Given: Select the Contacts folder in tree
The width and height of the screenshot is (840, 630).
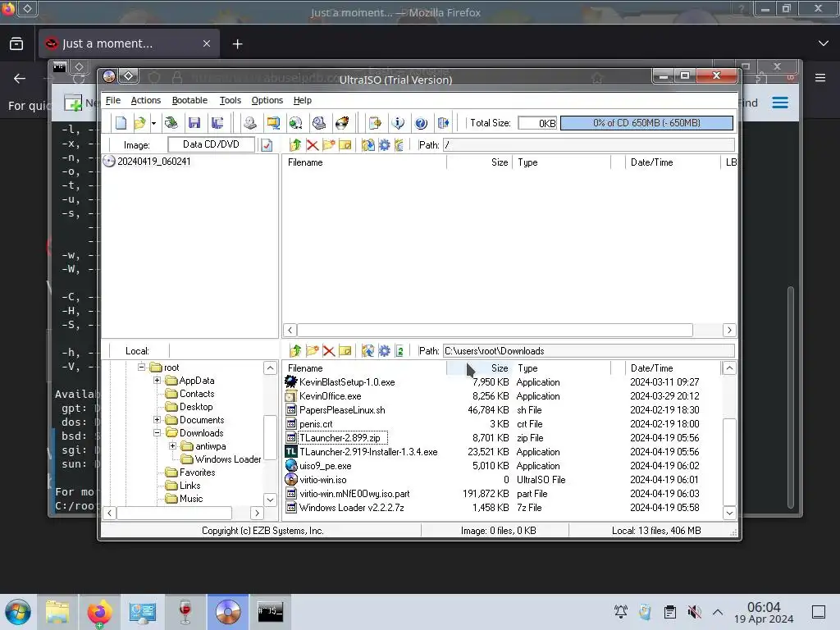Looking at the screenshot, I should [x=197, y=394].
